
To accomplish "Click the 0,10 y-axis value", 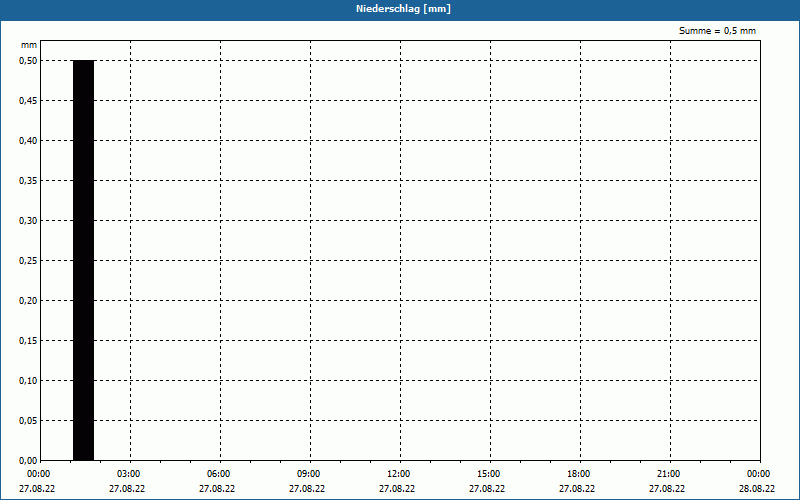I will [28, 381].
